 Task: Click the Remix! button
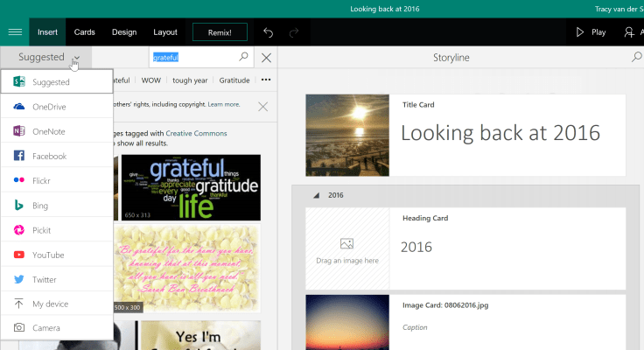220,32
